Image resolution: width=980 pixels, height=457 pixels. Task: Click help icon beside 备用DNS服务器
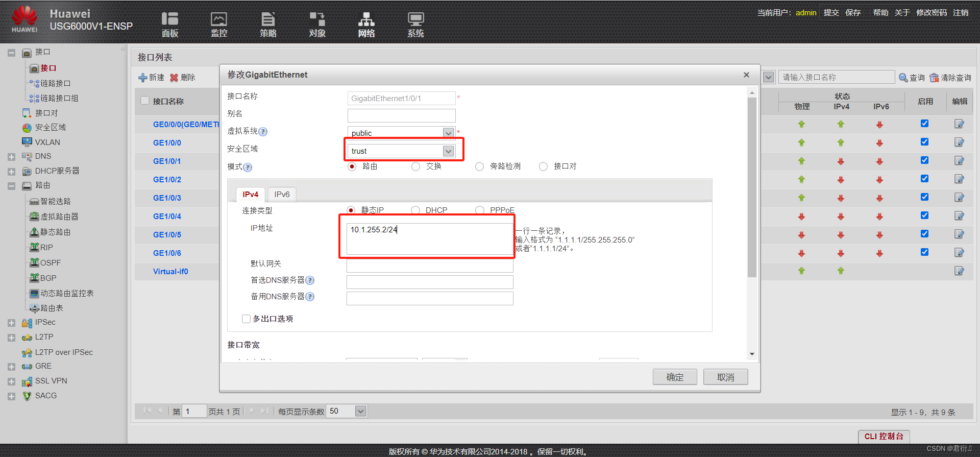310,297
